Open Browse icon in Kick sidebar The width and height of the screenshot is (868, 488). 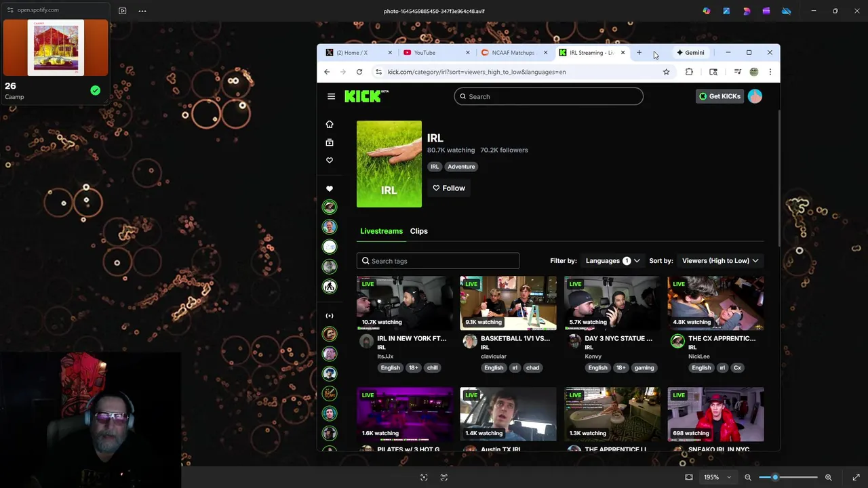(x=330, y=142)
